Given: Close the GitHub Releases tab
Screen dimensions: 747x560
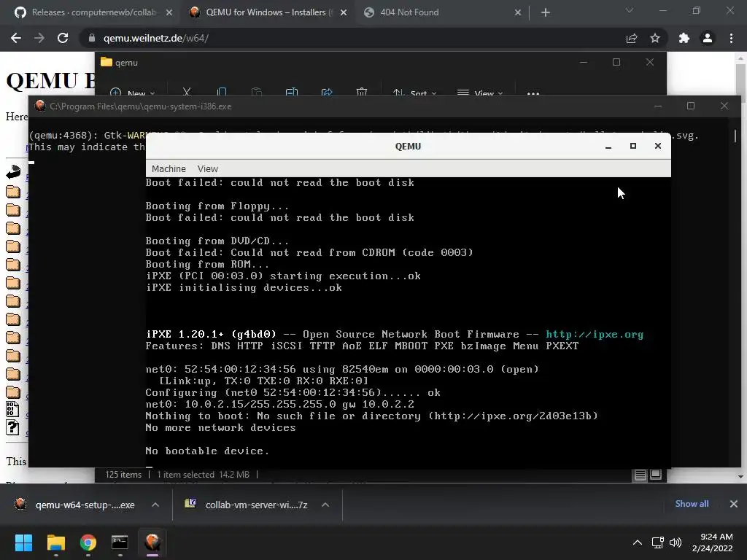Looking at the screenshot, I should [169, 13].
